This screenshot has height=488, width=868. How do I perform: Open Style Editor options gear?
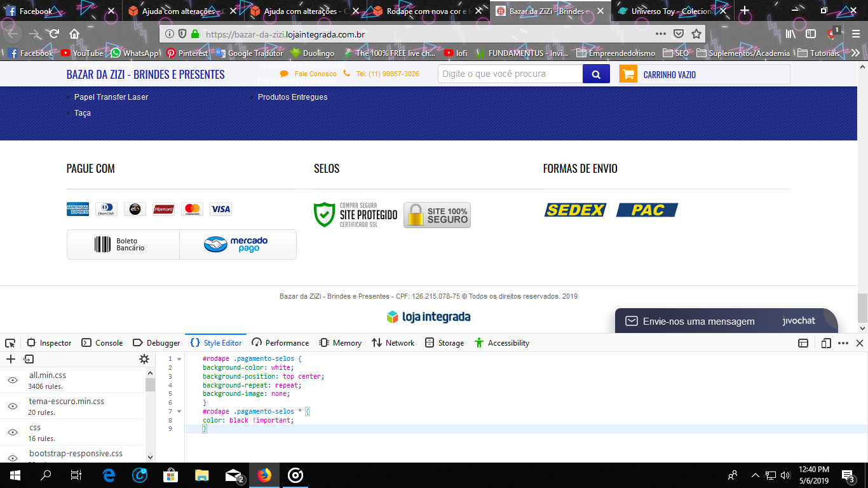pos(144,359)
